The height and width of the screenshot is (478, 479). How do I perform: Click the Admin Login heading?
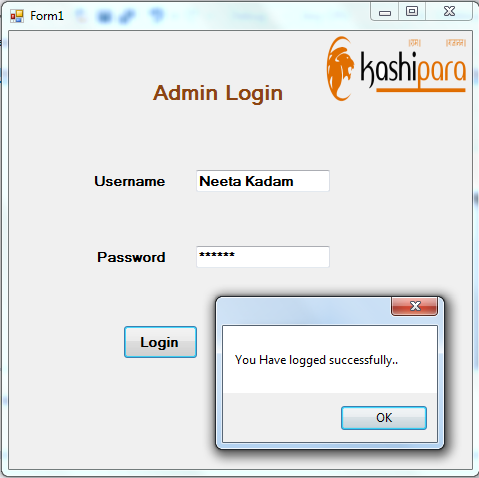(x=218, y=93)
